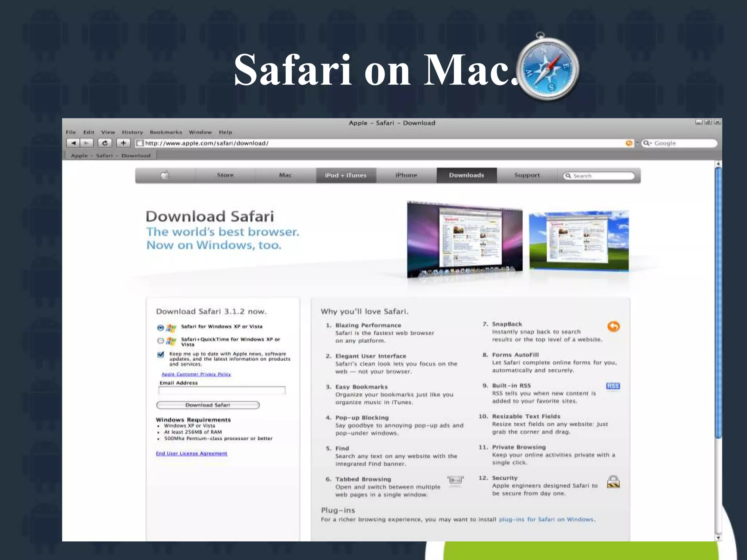The width and height of the screenshot is (747, 560).
Task: Click the blue vertical scrollbar thumb
Action: [718, 303]
